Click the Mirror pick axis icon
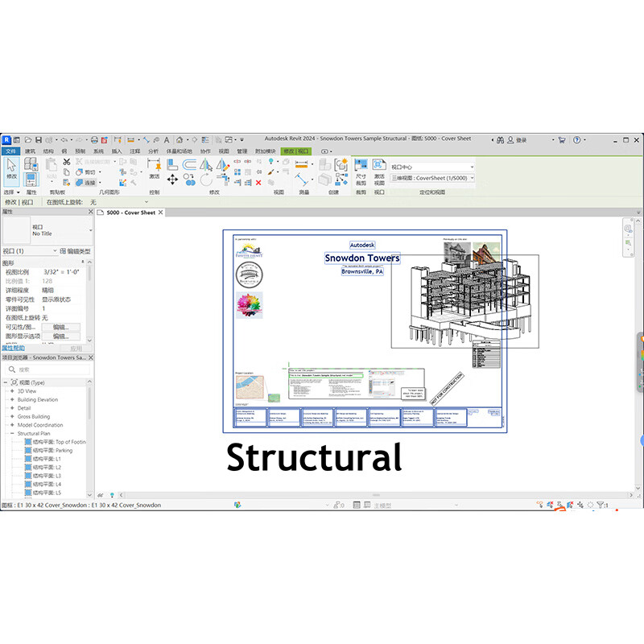The image size is (644, 644). tap(206, 165)
